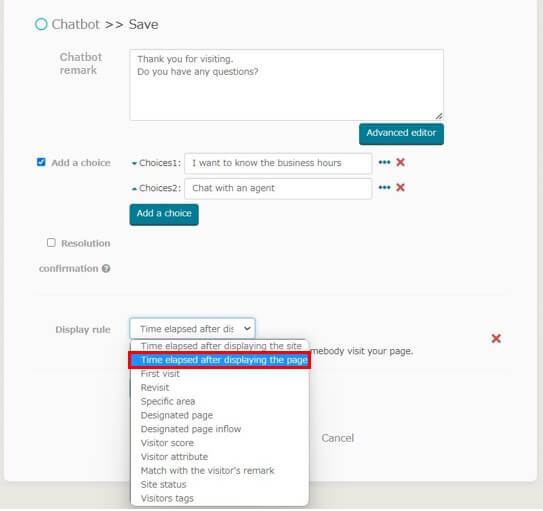The height and width of the screenshot is (511, 543).
Task: Open the Advanced editor
Action: click(x=401, y=134)
